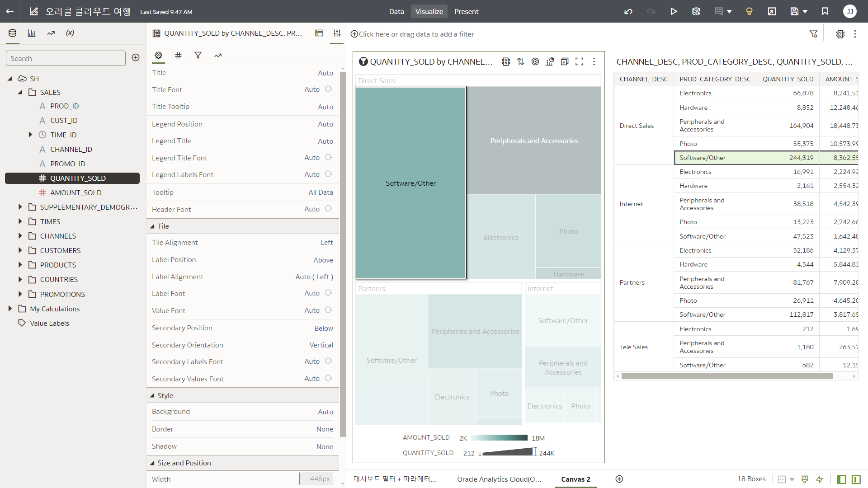Click the Export icon in header
The width and height of the screenshot is (868, 488).
[772, 11]
